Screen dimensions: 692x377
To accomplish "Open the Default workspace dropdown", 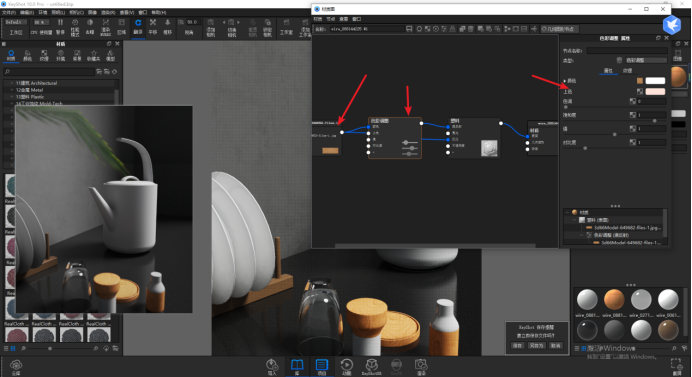I will pyautogui.click(x=16, y=22).
